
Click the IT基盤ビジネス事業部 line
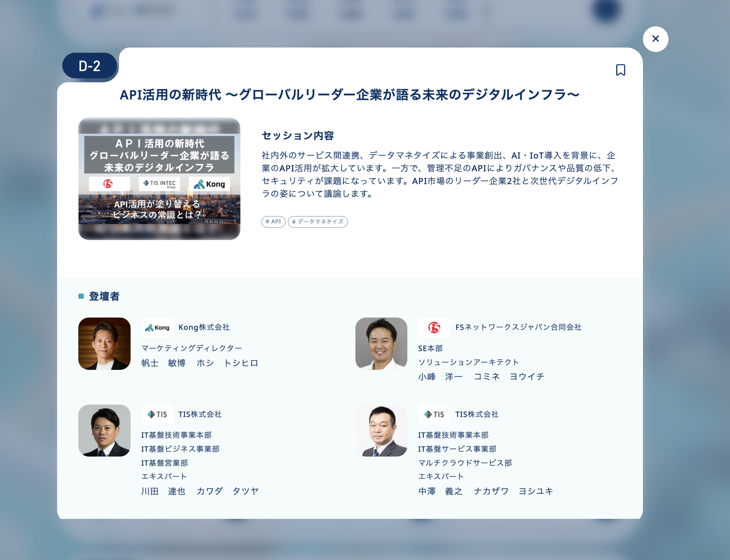[181, 449]
